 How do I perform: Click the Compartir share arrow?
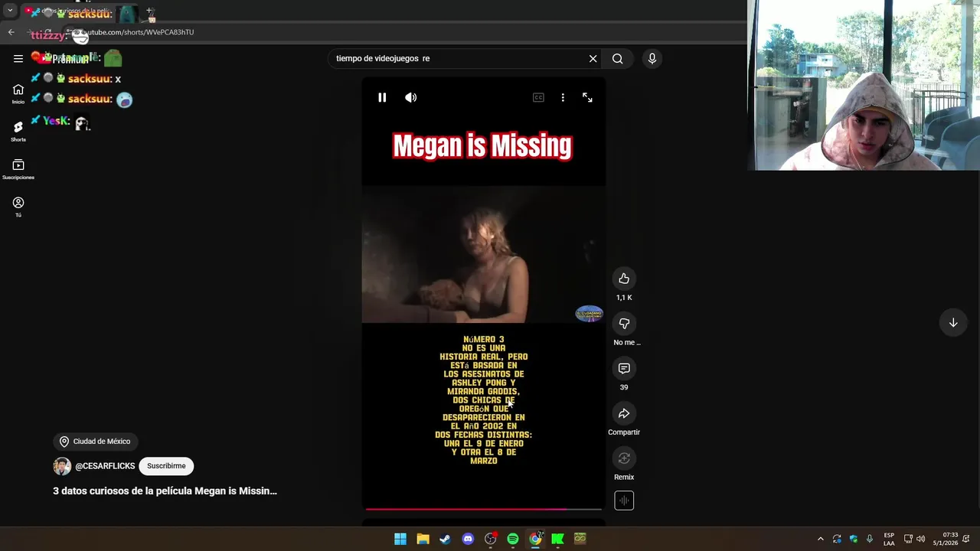tap(624, 414)
